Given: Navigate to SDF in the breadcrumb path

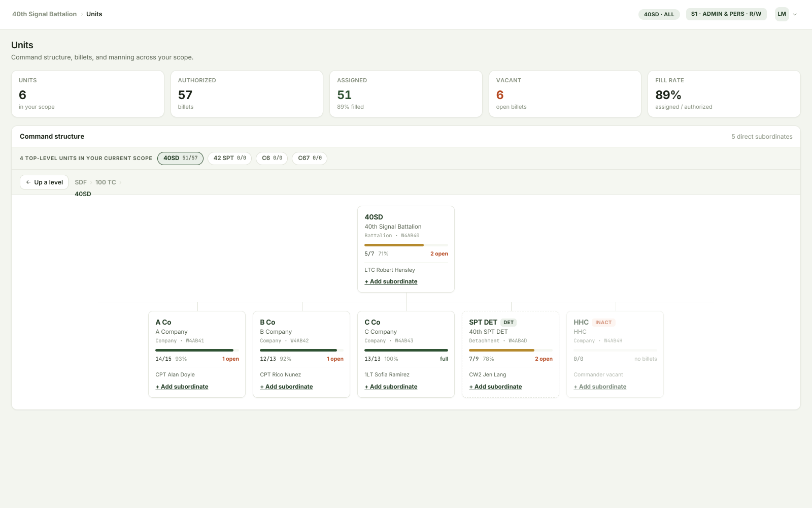Looking at the screenshot, I should (x=81, y=182).
